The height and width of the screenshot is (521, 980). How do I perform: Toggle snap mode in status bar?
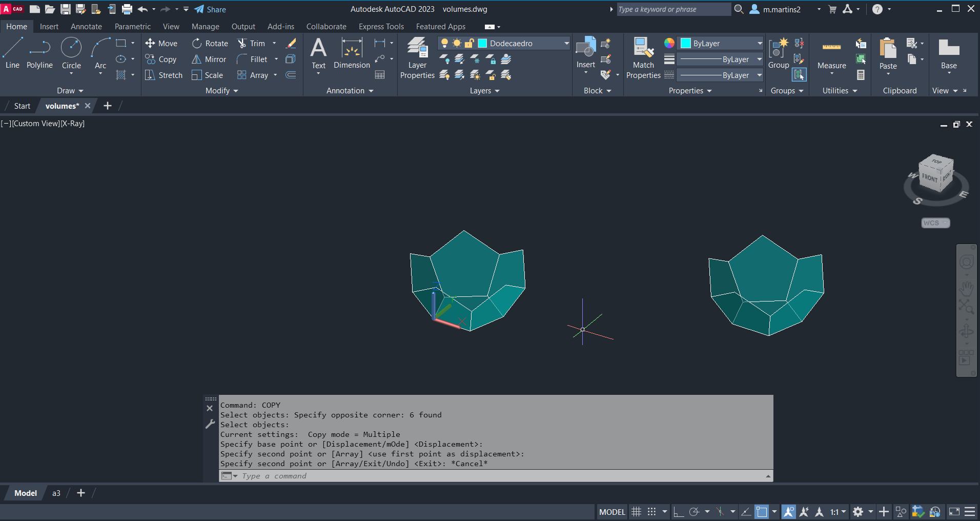point(651,512)
